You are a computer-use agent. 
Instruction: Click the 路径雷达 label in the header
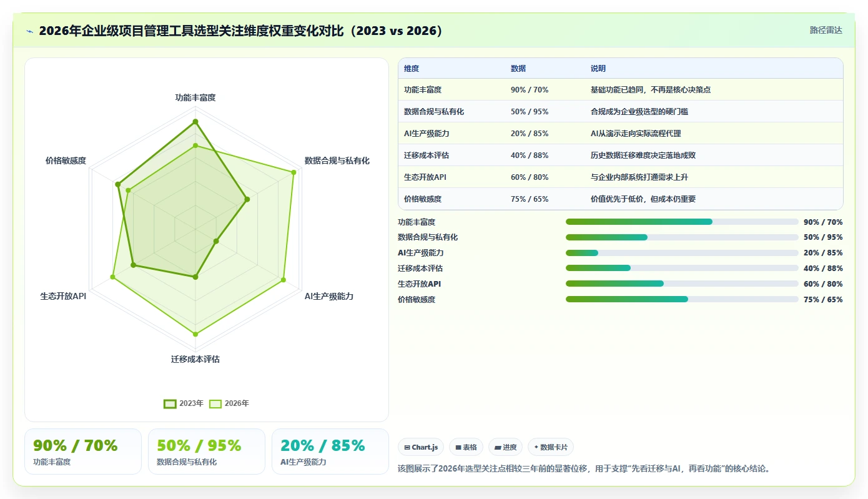[826, 30]
